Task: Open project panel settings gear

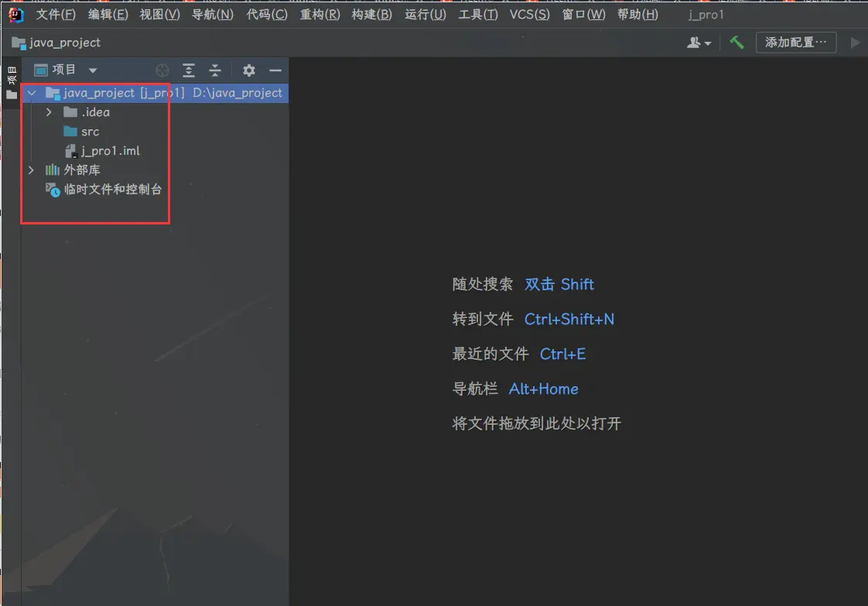Action: click(x=248, y=70)
